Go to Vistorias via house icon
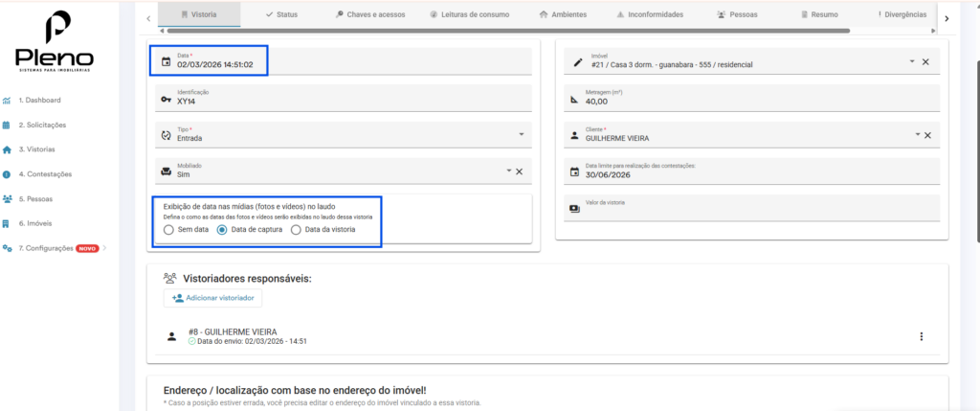This screenshot has height=411, width=980. coord(8,149)
